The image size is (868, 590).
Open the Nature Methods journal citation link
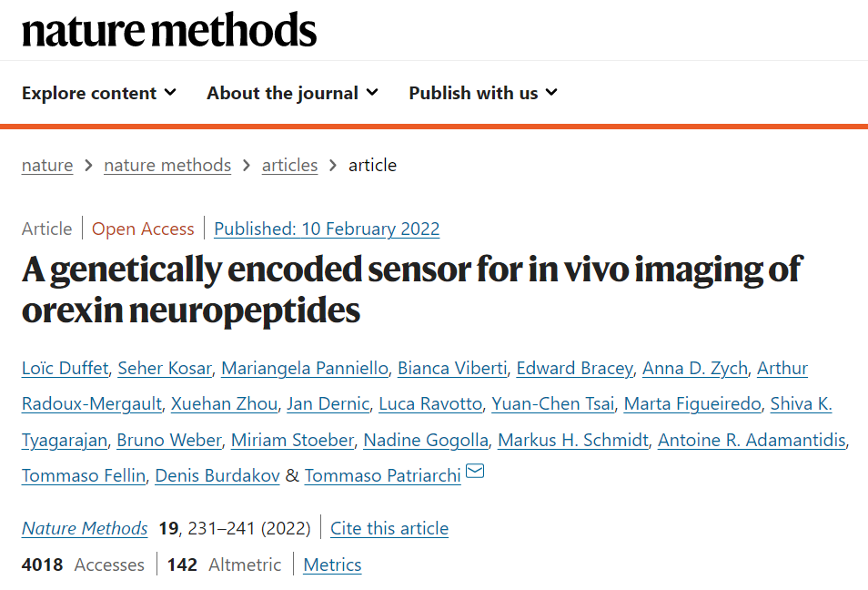[x=85, y=528]
